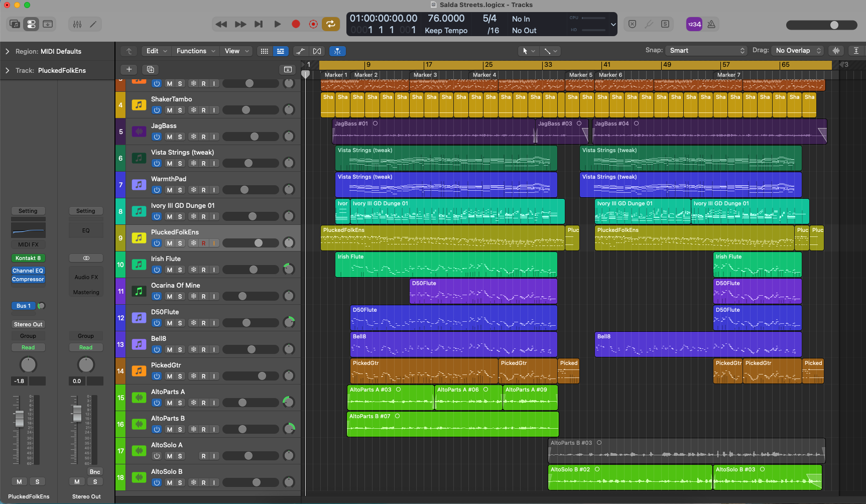Open the Snap Smart dropdown

(706, 51)
